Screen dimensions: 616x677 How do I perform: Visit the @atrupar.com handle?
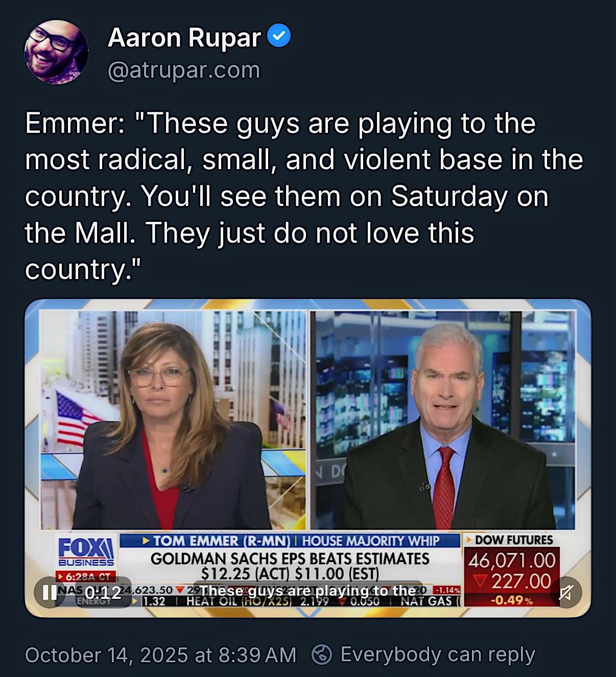point(184,71)
